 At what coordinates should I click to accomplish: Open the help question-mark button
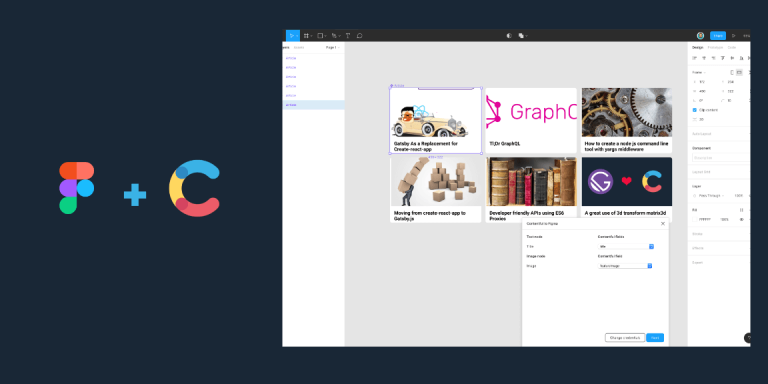[x=748, y=338]
